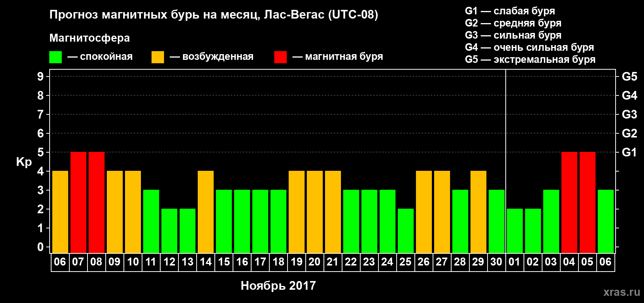Select the red bar above date 07
The height and width of the screenshot is (303, 644).
(x=78, y=203)
